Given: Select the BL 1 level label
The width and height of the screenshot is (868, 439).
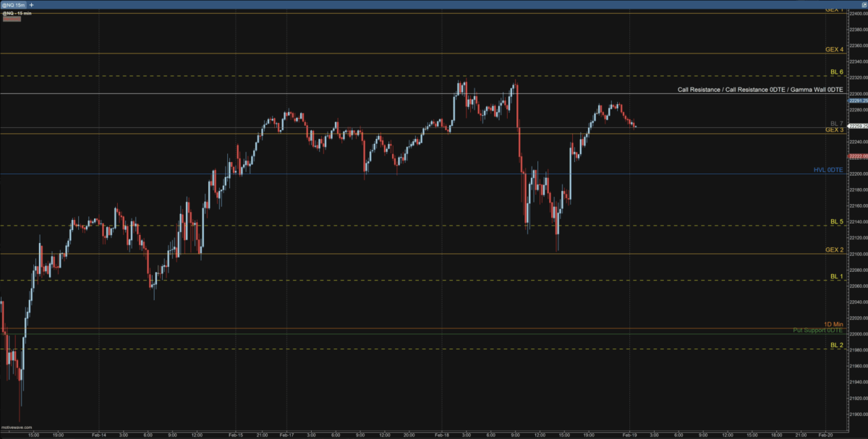Looking at the screenshot, I should [836, 276].
